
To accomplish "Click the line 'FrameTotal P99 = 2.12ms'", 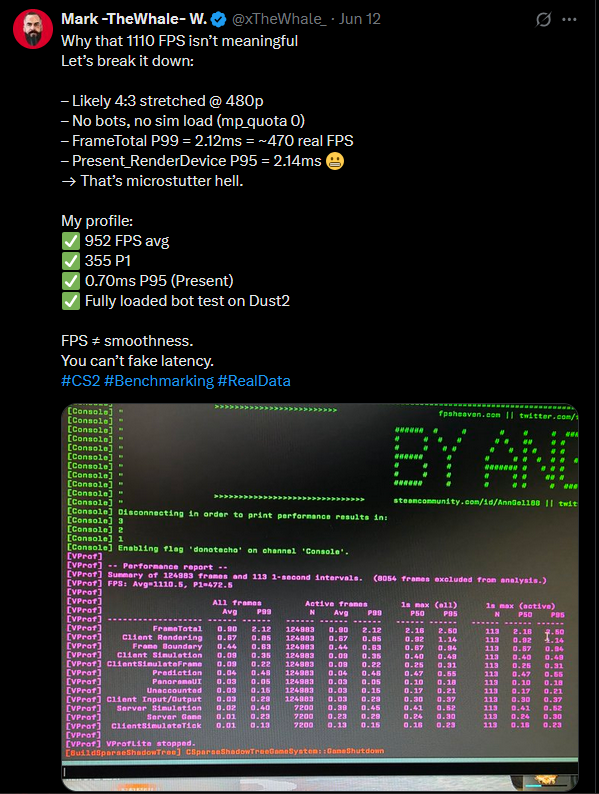I will [x=207, y=141].
